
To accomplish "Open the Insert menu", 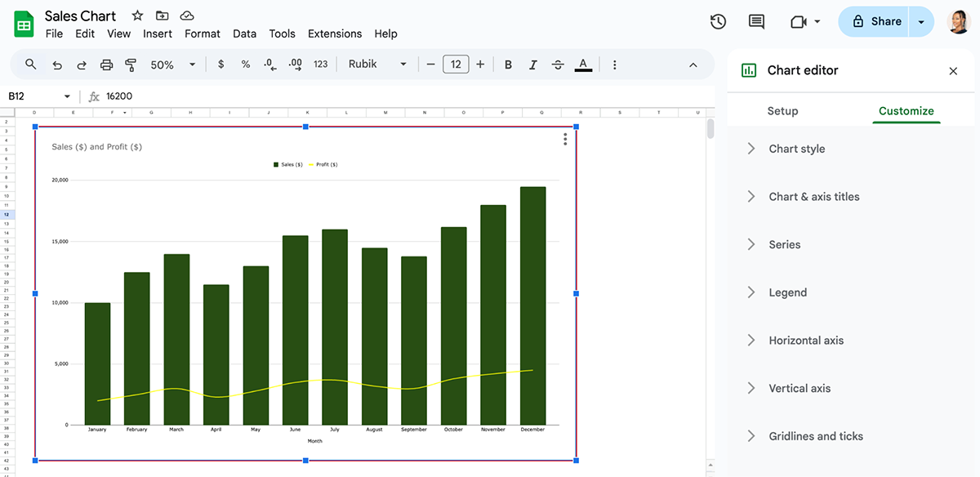I will coord(158,33).
